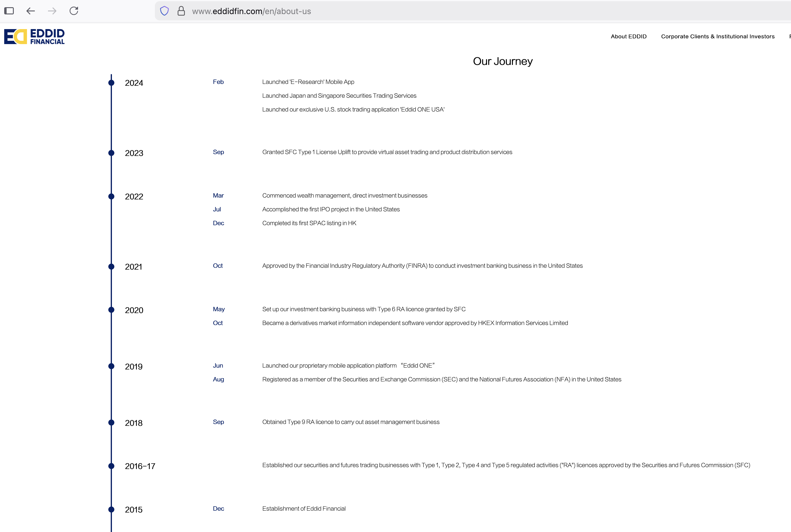Open the About EDDID menu
Image resolution: width=791 pixels, height=532 pixels.
[628, 36]
